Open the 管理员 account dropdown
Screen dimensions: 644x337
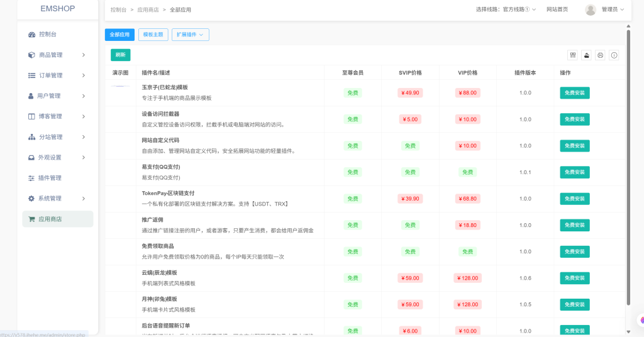pos(613,9)
